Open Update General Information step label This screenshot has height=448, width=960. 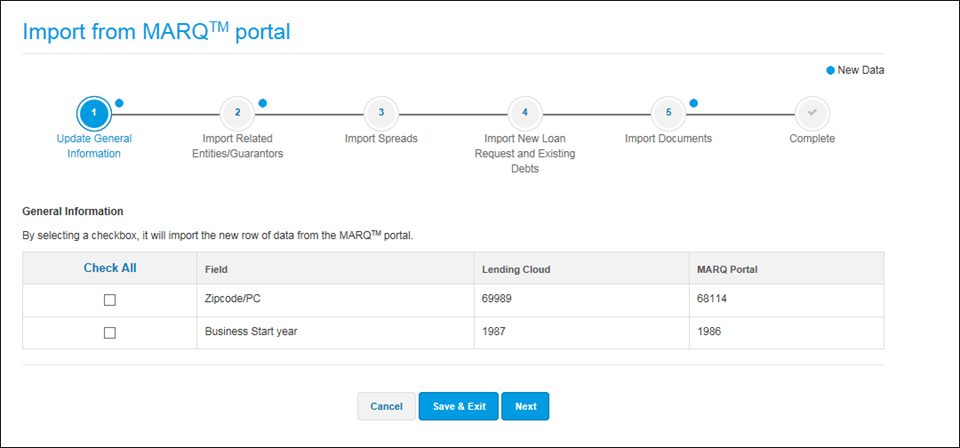tap(94, 146)
